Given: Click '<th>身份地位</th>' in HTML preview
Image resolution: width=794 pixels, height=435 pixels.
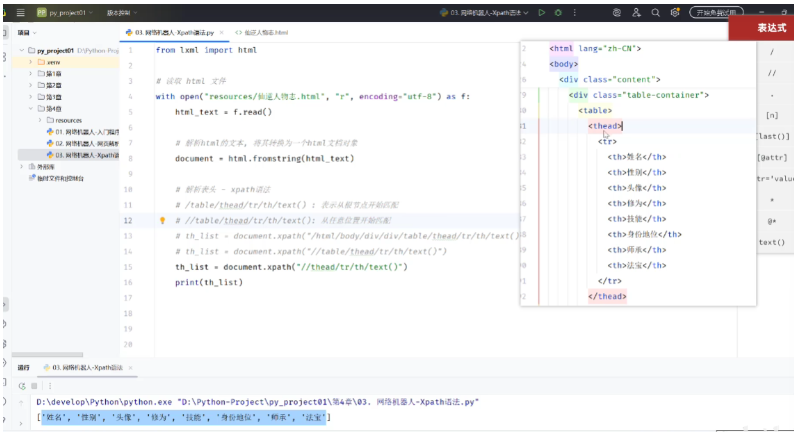Looking at the screenshot, I should tap(645, 234).
